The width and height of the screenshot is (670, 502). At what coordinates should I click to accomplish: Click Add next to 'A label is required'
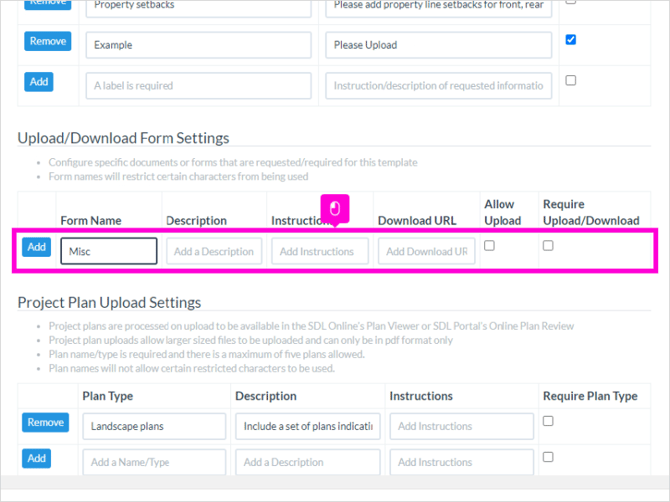click(x=39, y=82)
